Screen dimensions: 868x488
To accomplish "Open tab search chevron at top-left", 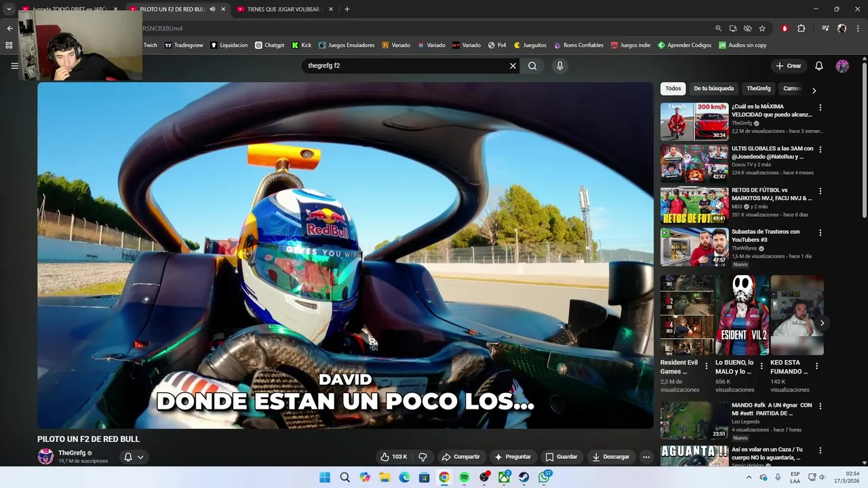I will (9, 9).
